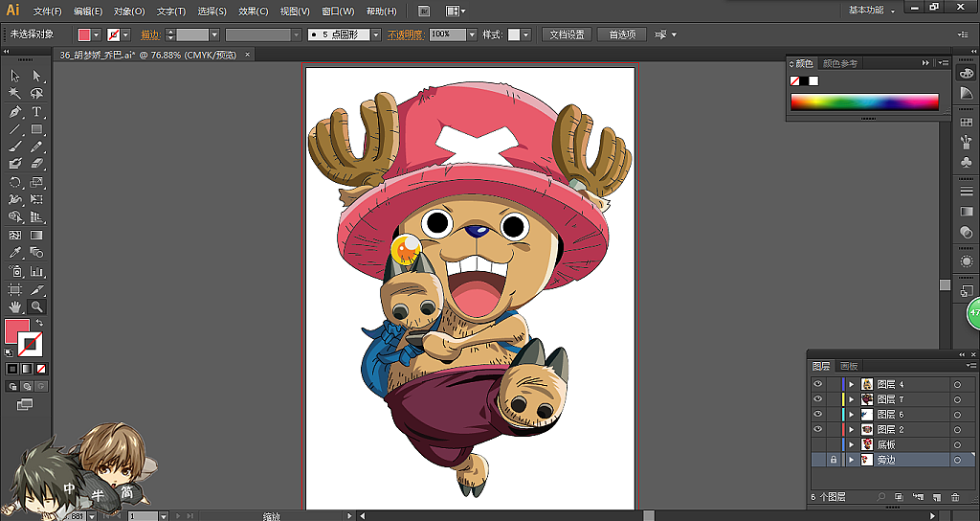Hide layer 图层 2 with eye icon
The image size is (980, 521).
tap(817, 429)
